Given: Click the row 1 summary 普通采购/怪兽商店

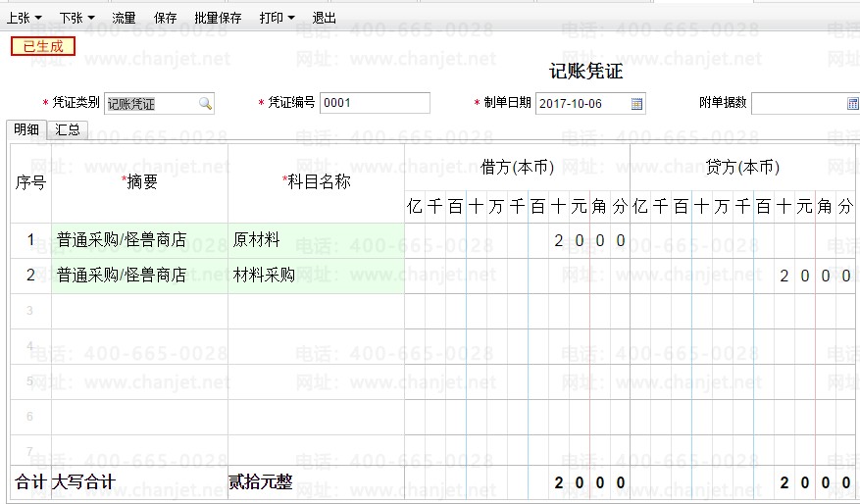Looking at the screenshot, I should [138, 240].
